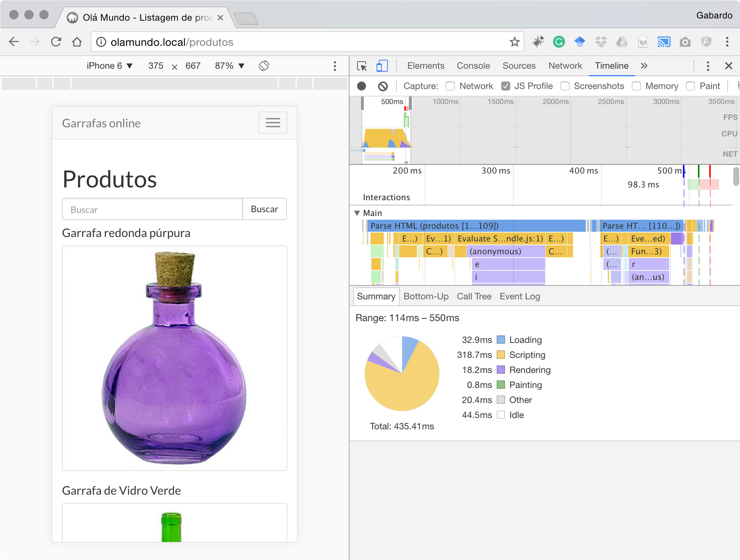Viewport: 740px width, 560px height.
Task: Enable the Screenshots capture checkbox
Action: pos(565,86)
